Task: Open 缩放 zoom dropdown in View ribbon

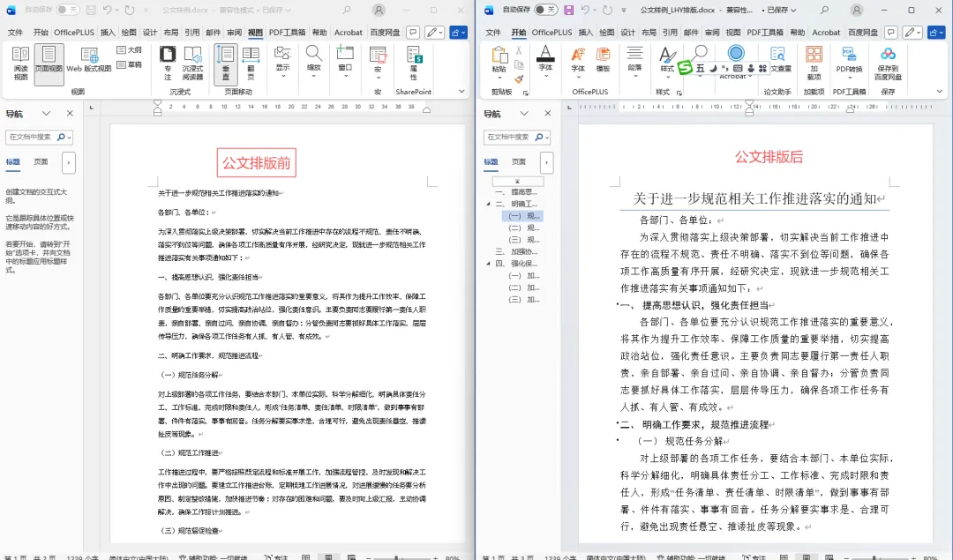Action: (313, 62)
